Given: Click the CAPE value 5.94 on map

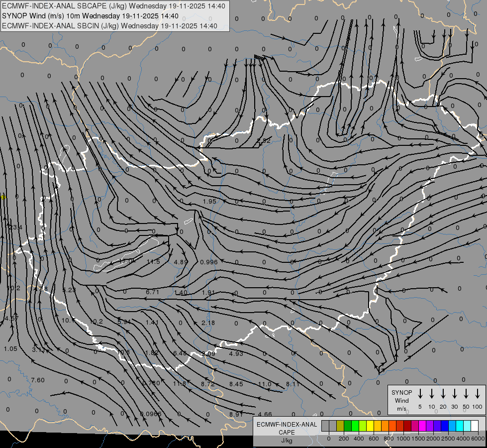Looking at the screenshot, I should (124, 322).
